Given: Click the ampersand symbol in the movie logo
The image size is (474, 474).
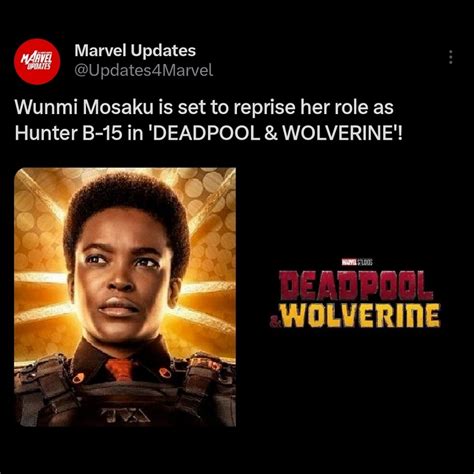Looking at the screenshot, I should pos(276,322).
